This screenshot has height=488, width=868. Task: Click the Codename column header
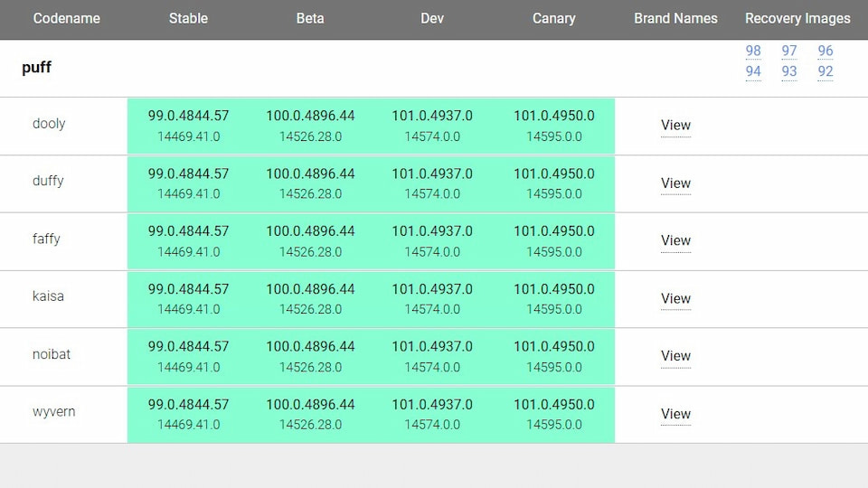(x=66, y=18)
